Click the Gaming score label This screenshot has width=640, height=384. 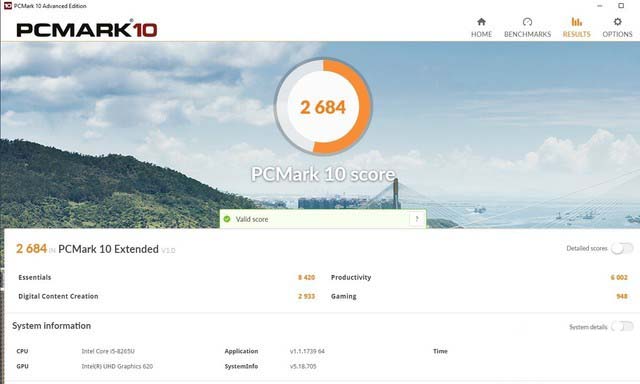pyautogui.click(x=344, y=296)
